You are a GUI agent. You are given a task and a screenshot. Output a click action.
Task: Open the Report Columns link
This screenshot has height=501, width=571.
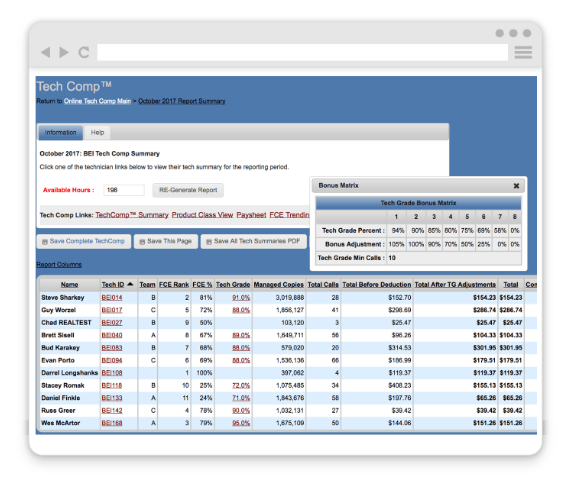tap(59, 265)
